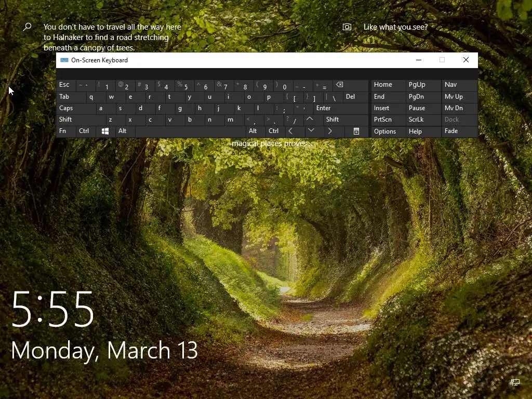Click the p key

click(273, 97)
